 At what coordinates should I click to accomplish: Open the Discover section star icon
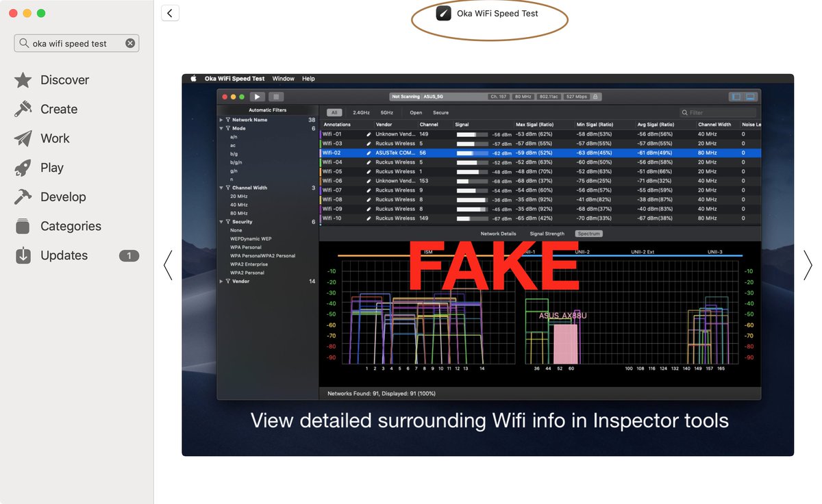(x=23, y=80)
